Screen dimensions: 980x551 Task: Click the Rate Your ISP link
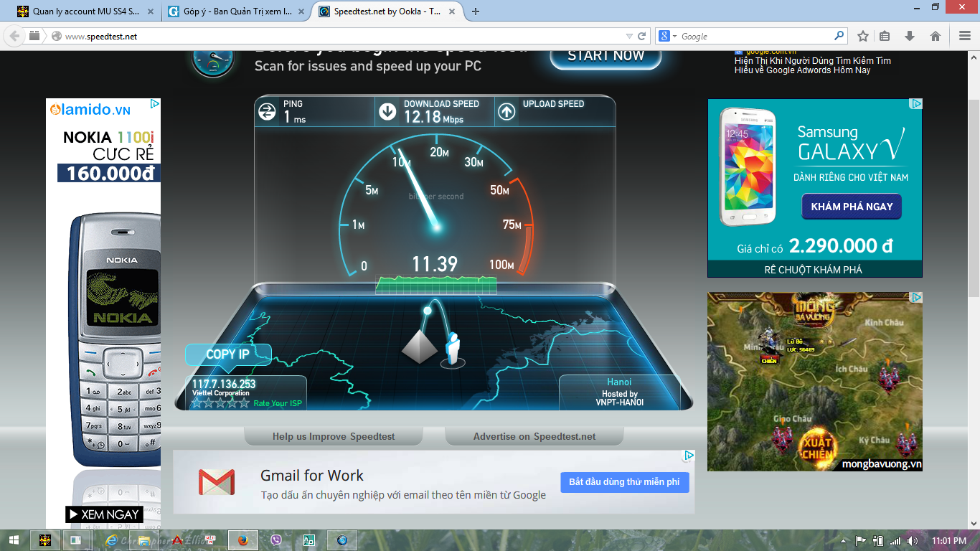tap(278, 403)
